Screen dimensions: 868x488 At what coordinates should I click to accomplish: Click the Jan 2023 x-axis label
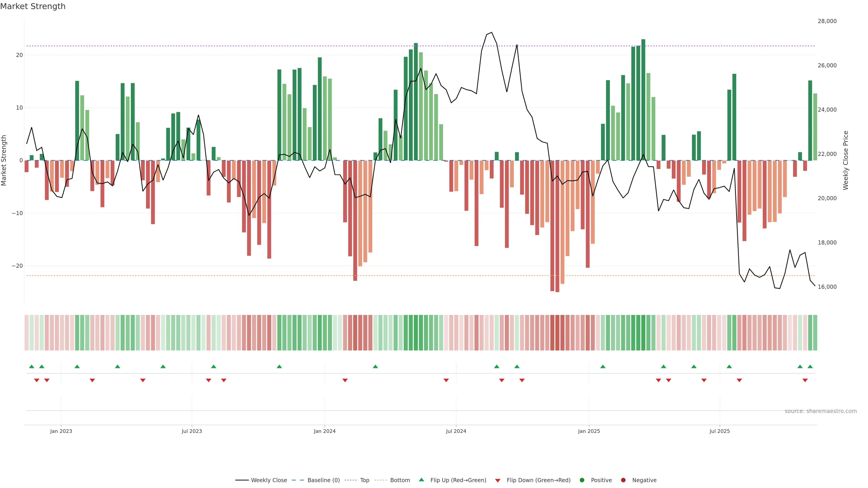(x=61, y=431)
